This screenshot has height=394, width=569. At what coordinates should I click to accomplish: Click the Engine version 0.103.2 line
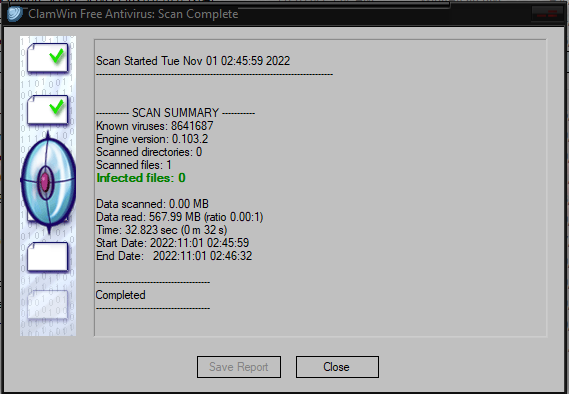click(152, 139)
